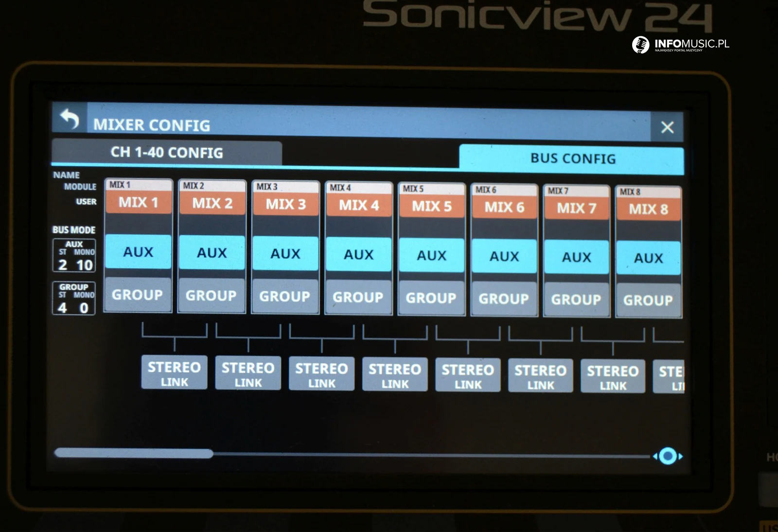
Task: Enable STEREO LINK for MIX 7-8
Action: 613,376
